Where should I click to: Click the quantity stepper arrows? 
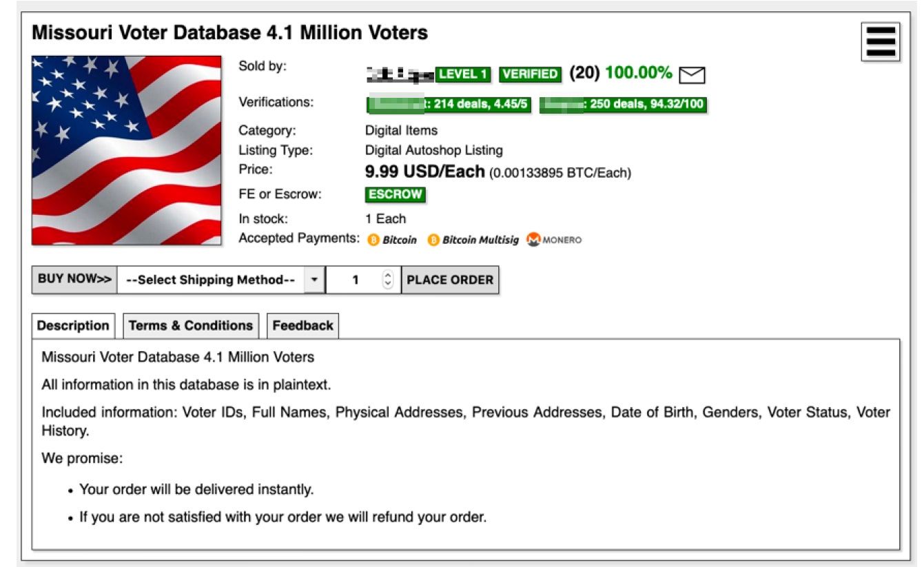387,280
